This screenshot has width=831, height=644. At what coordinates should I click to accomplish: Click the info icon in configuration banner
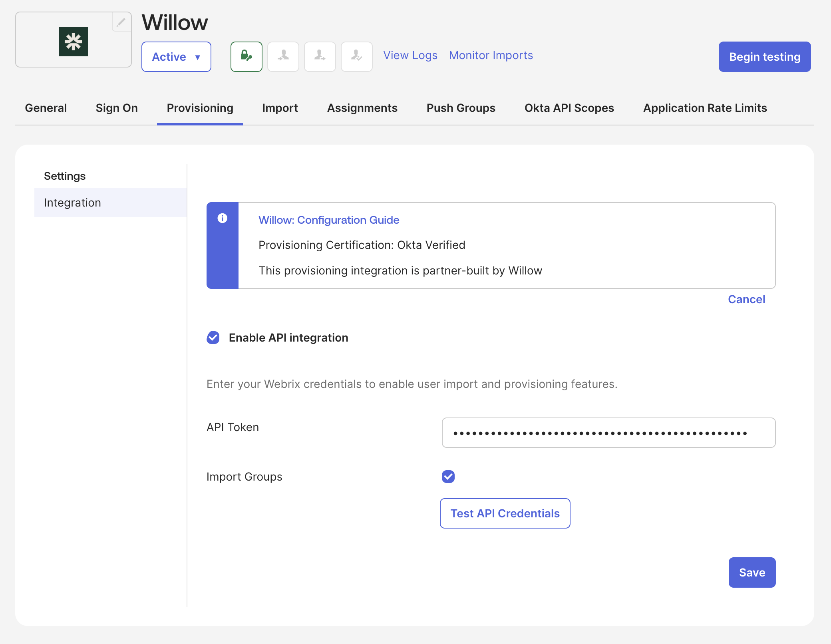[223, 218]
